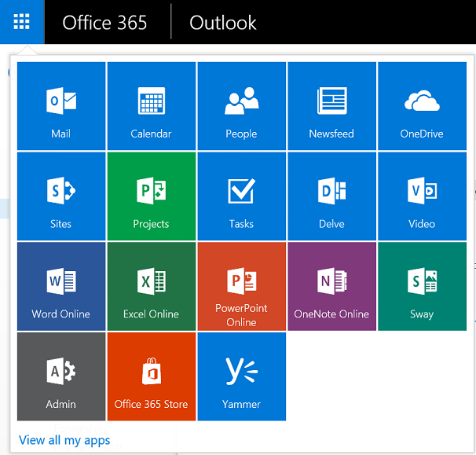
Task: Go to the Sites tile
Action: pos(61,196)
